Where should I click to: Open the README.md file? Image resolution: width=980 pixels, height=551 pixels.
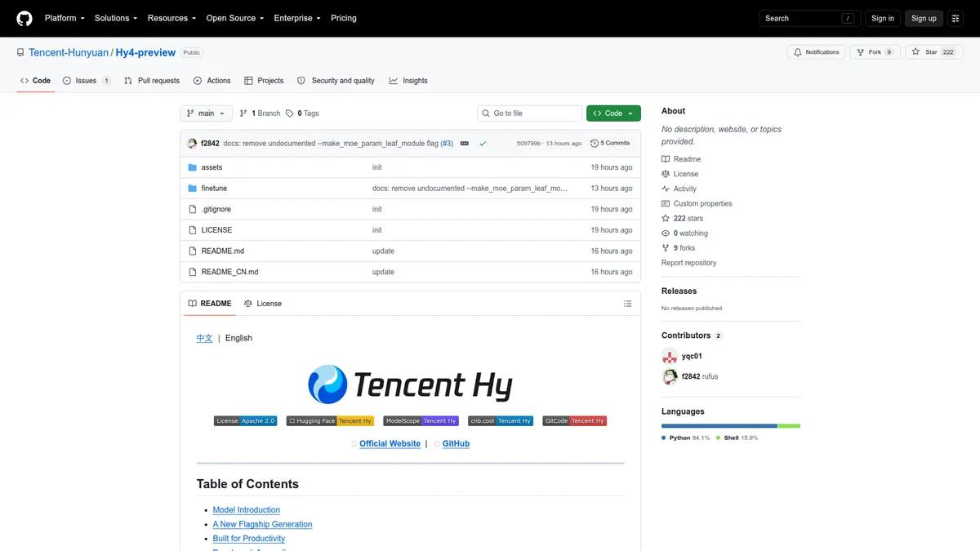click(x=222, y=251)
